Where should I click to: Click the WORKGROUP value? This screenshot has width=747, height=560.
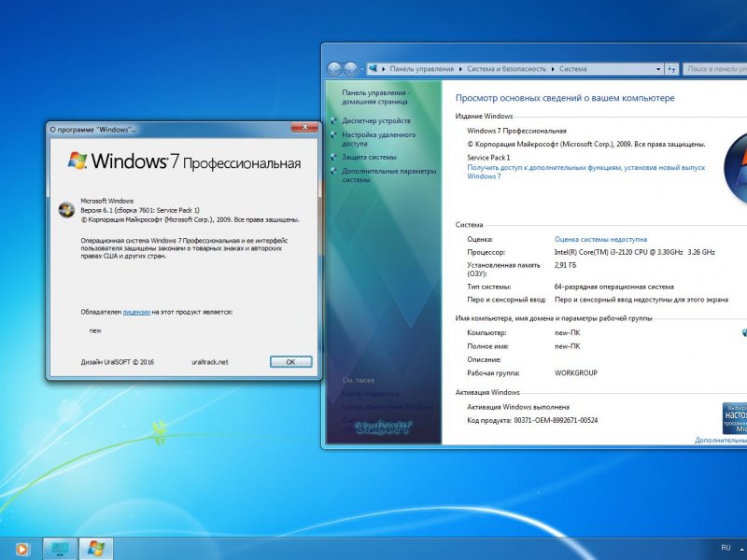(575, 373)
